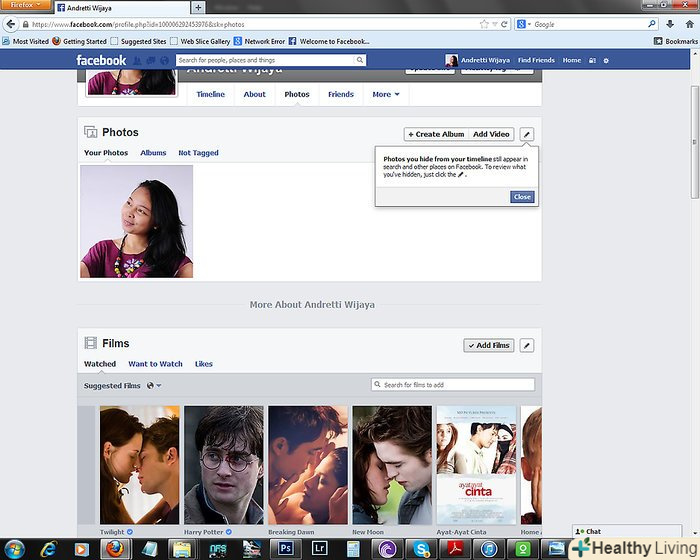
Task: Open the Firefox downloads arrow
Action: pos(670,24)
